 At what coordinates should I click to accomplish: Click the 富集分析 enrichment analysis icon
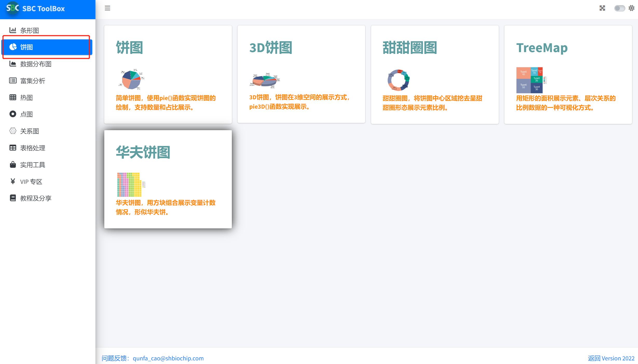[13, 81]
